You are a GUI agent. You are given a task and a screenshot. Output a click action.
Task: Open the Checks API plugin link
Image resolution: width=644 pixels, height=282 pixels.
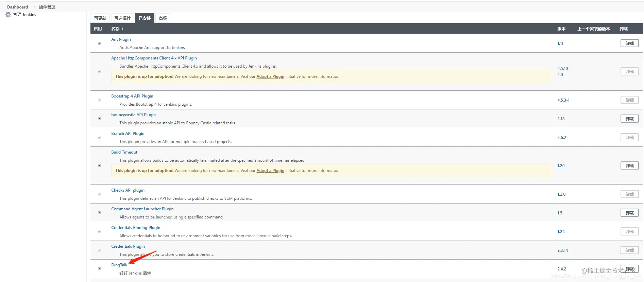coord(128,190)
